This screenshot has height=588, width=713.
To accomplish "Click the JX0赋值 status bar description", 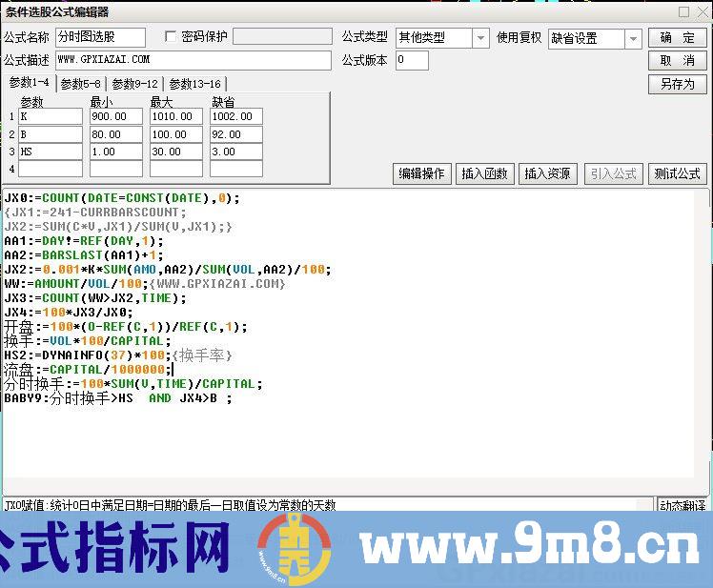I will tap(170, 505).
